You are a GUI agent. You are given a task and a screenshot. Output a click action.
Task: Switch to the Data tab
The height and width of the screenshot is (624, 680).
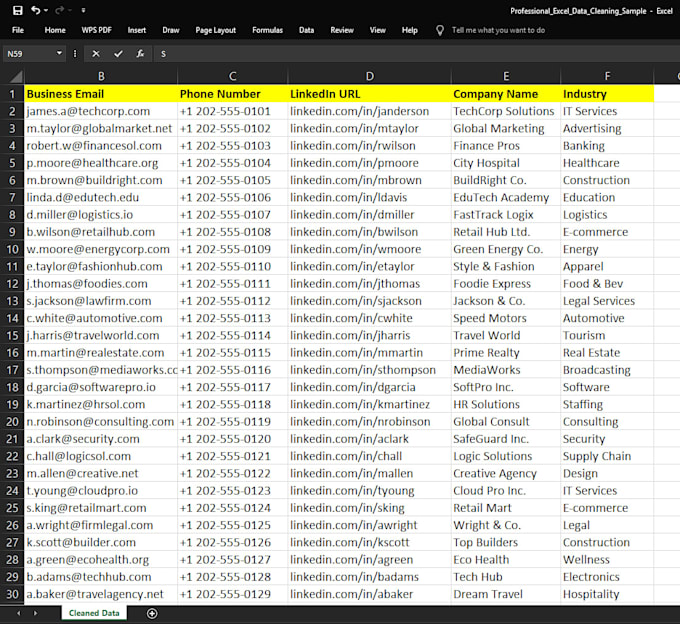coord(306,30)
